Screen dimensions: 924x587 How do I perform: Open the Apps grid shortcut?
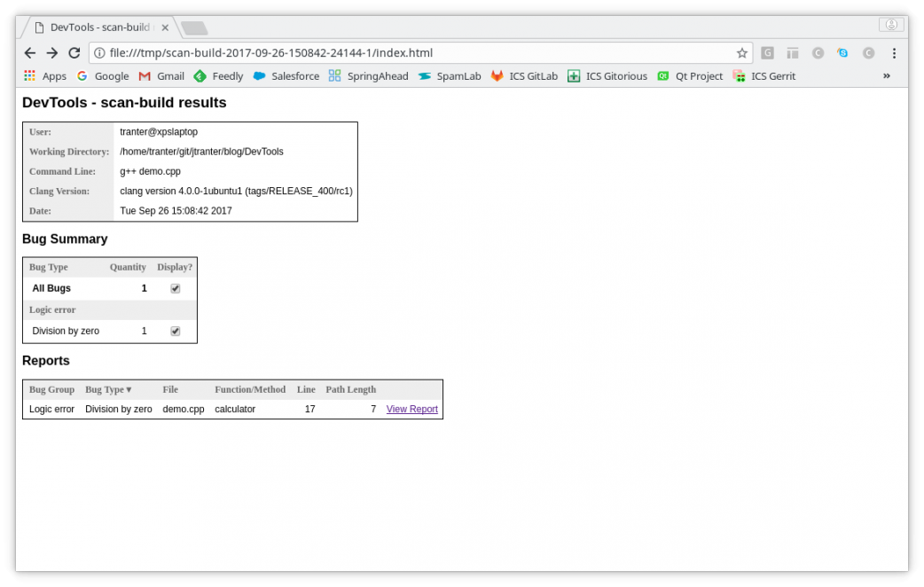coord(44,76)
